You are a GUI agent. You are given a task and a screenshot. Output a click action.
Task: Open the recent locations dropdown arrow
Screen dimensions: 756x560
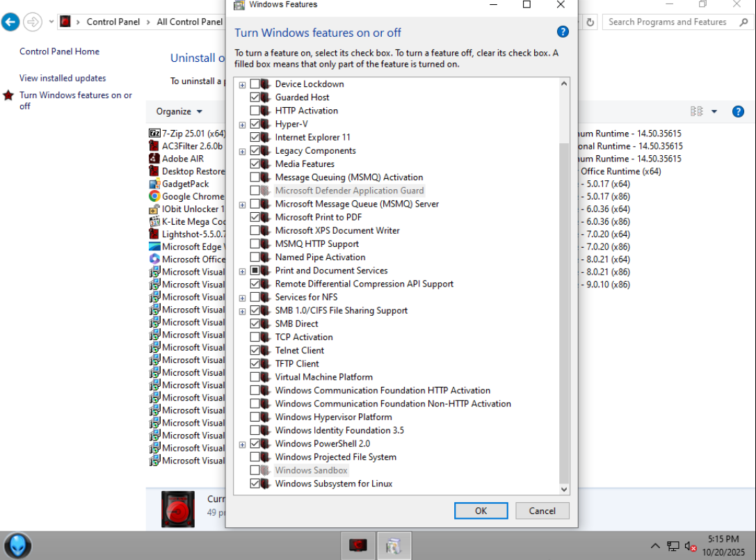(x=51, y=22)
